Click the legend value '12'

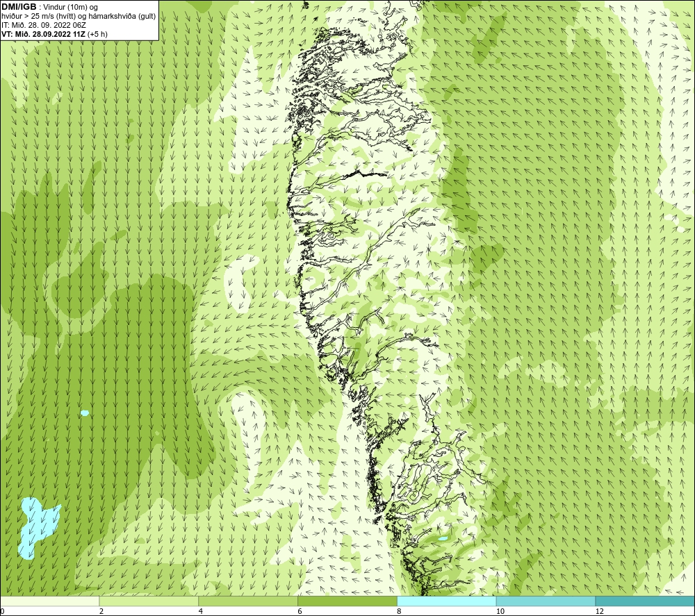pyautogui.click(x=599, y=612)
